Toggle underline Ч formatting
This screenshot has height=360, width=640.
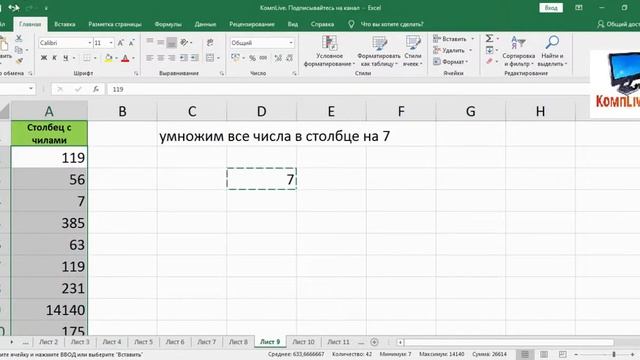[x=65, y=58]
